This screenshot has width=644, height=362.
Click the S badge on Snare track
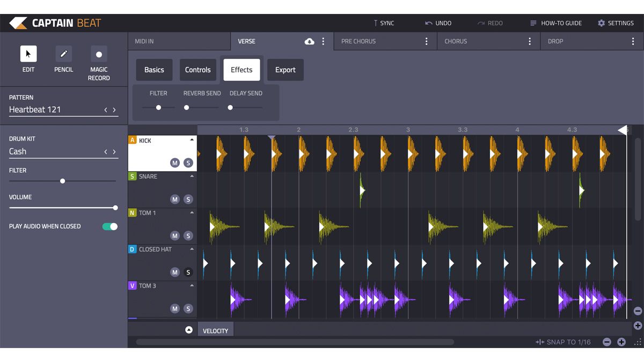coord(133,176)
